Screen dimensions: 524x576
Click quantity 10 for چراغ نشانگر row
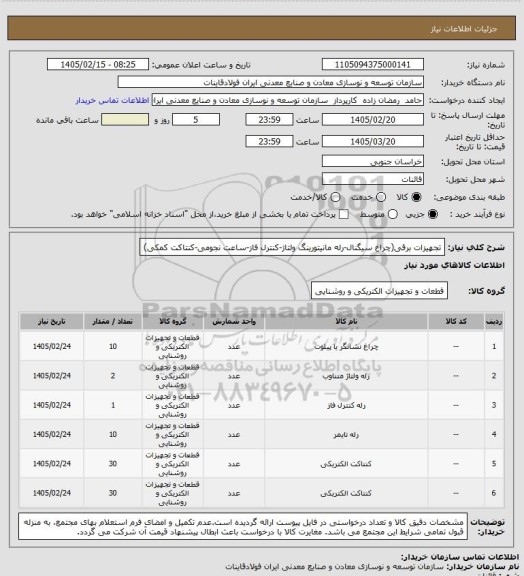(112, 346)
